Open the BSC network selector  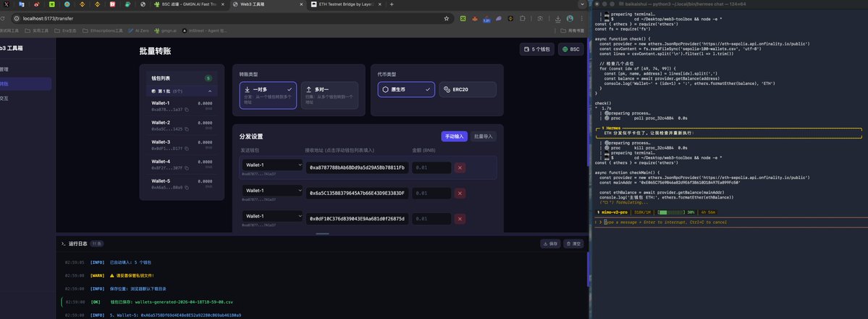[570, 49]
